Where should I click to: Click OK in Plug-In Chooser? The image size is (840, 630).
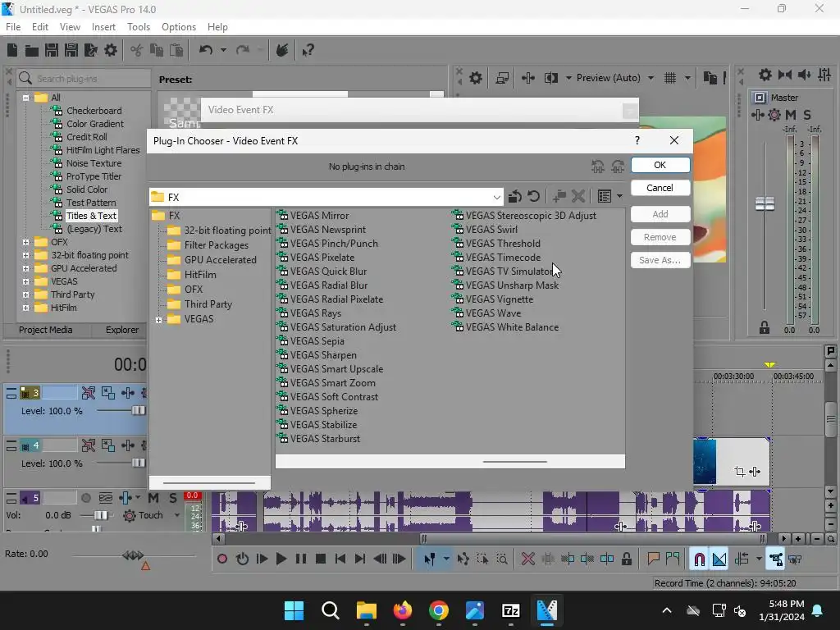[660, 165]
